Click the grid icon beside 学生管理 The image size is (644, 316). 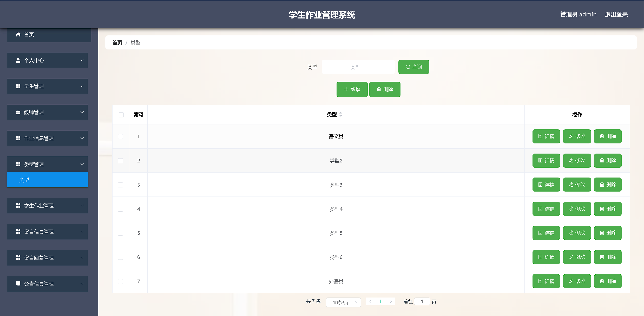click(18, 86)
